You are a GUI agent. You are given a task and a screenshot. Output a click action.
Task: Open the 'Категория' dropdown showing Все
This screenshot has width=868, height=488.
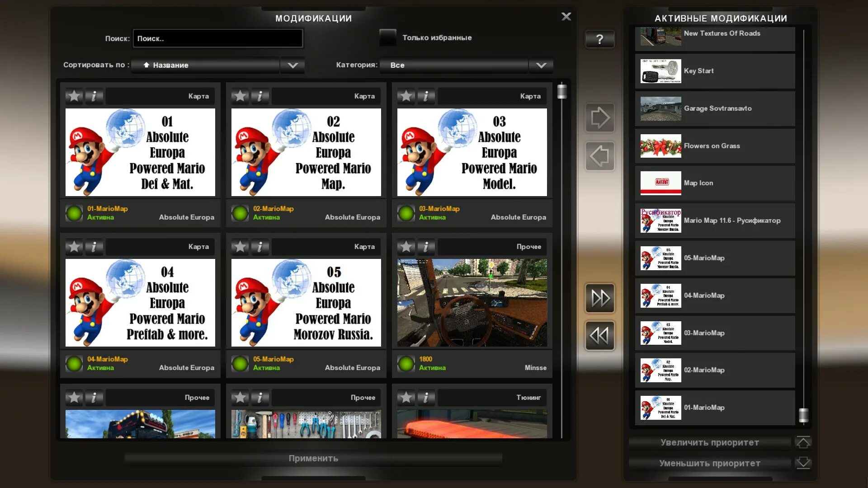(x=541, y=65)
